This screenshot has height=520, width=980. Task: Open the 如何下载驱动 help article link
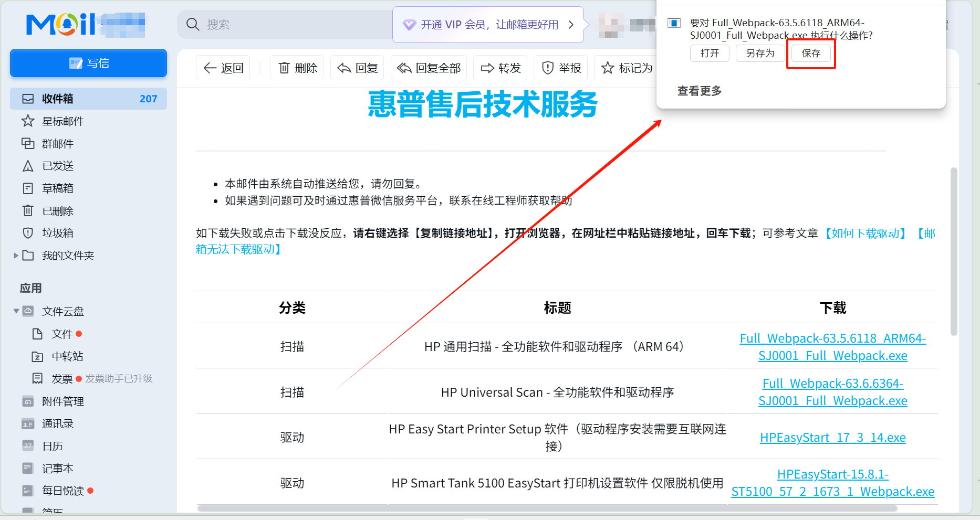pyautogui.click(x=865, y=234)
